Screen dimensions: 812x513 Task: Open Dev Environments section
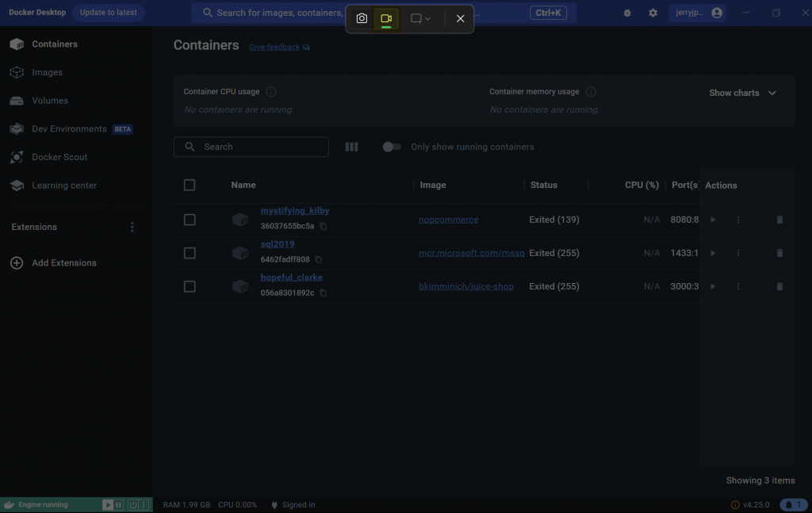(71, 129)
